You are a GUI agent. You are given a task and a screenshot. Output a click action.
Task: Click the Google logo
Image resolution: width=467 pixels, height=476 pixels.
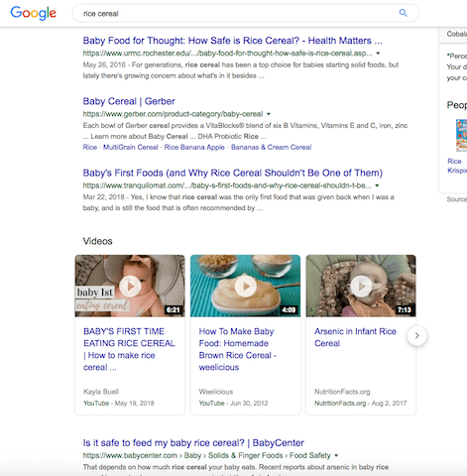pyautogui.click(x=34, y=13)
